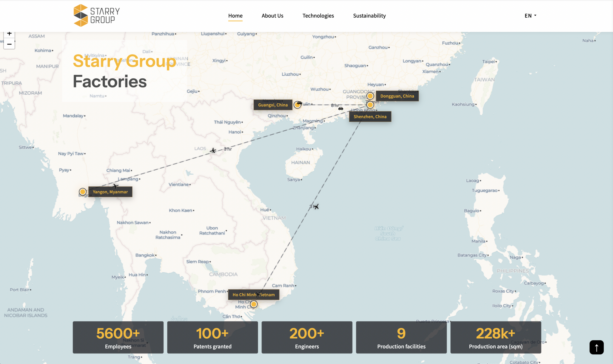
Task: Zoom out the map with minus button
Action: point(9,44)
